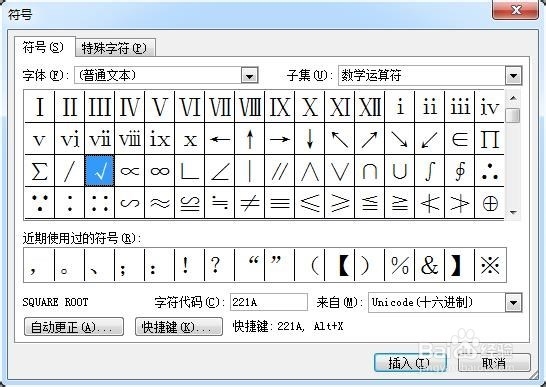Viewport: 546px width, 387px height.
Task: Select the Roman numeral I symbol
Action: coord(39,107)
